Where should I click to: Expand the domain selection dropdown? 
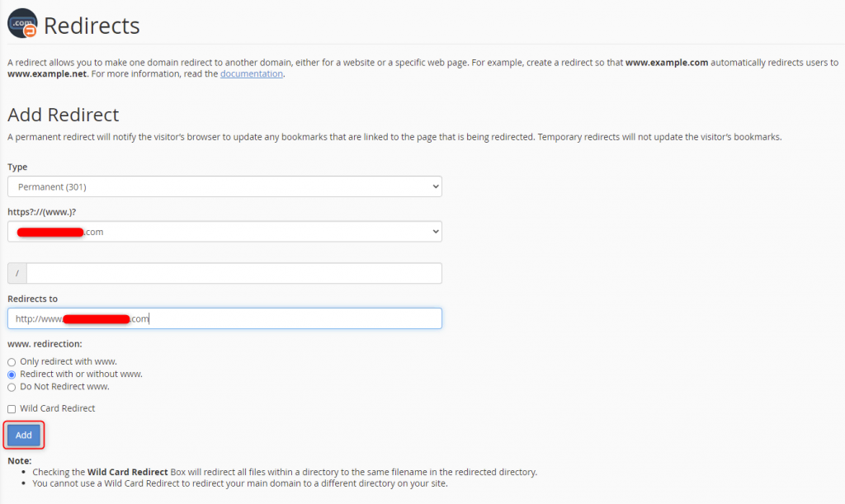[224, 232]
